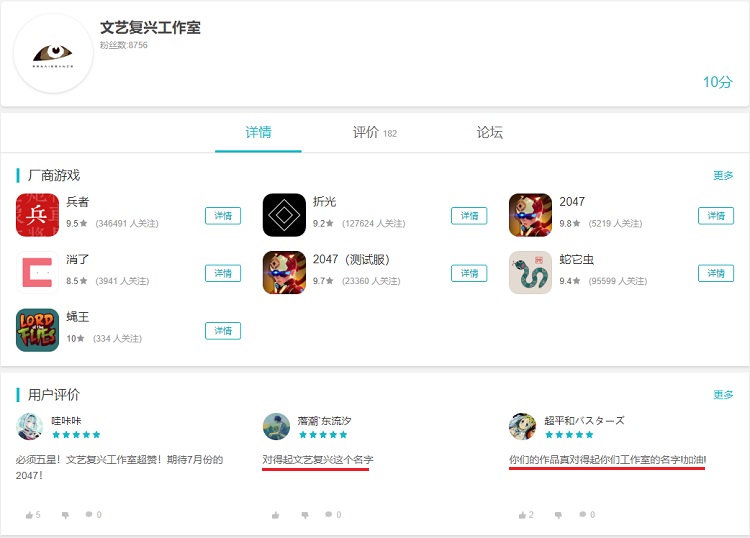The height and width of the screenshot is (538, 750).
Task: Open the 消了 pink game icon
Action: click(x=37, y=273)
